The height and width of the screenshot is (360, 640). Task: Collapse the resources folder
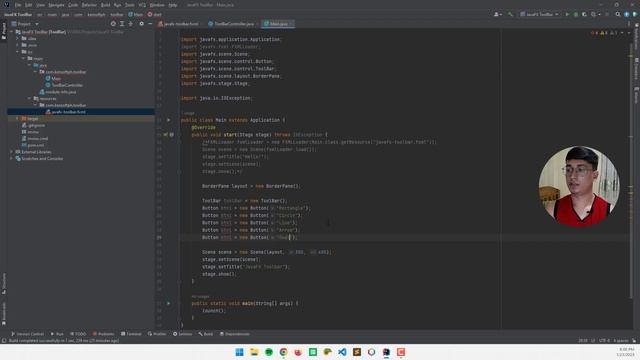(x=29, y=98)
